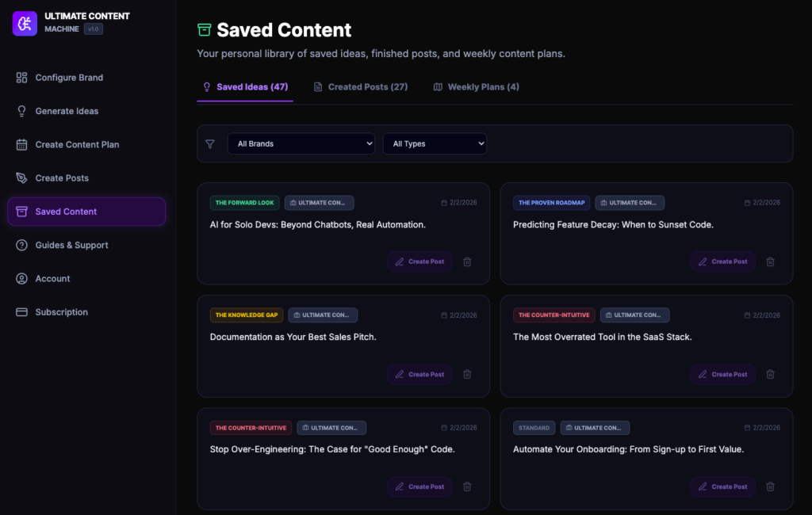This screenshot has height=515, width=812.
Task: Open the All Brands dropdown
Action: tap(301, 144)
